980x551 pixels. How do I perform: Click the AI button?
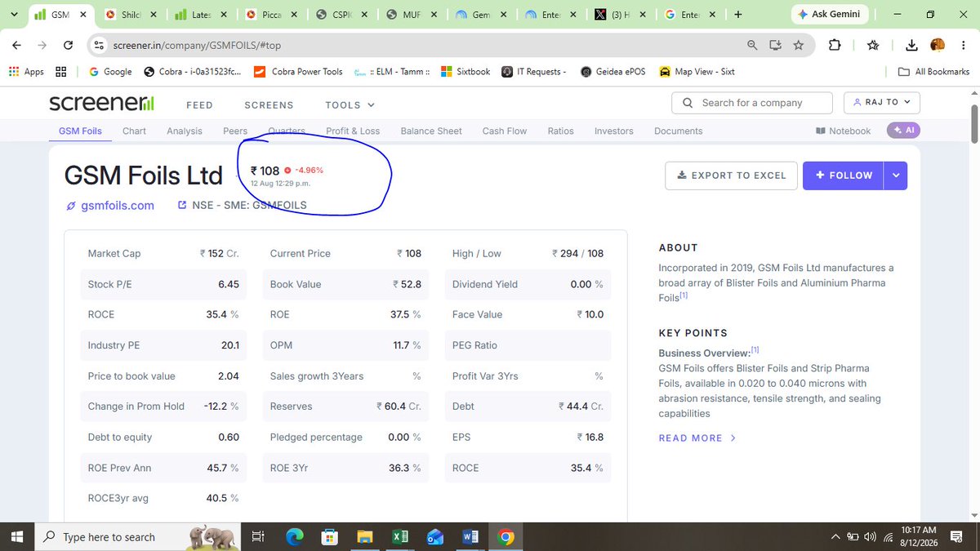(904, 130)
